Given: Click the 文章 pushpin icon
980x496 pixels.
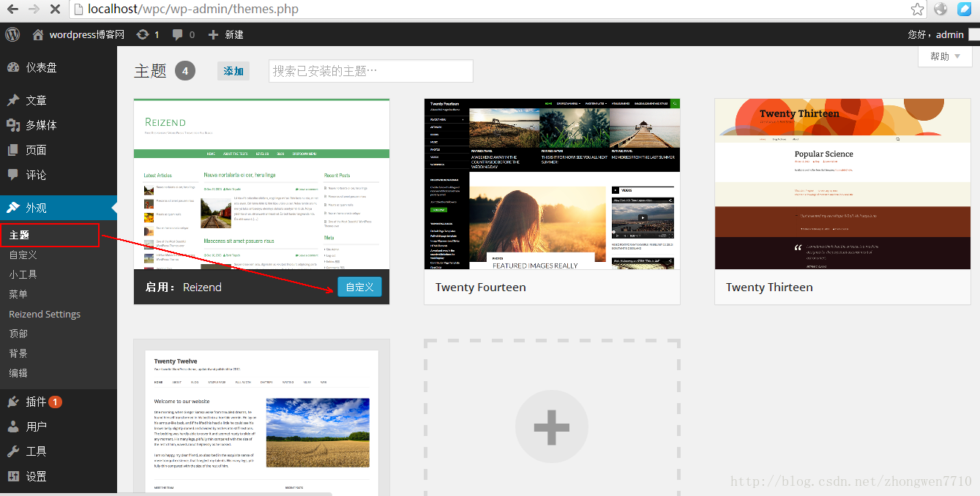Looking at the screenshot, I should tap(13, 100).
